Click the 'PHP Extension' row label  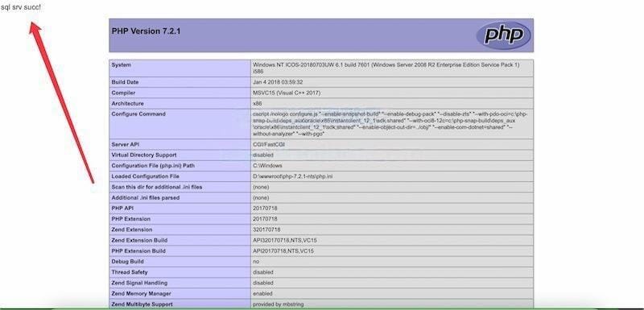click(x=131, y=219)
